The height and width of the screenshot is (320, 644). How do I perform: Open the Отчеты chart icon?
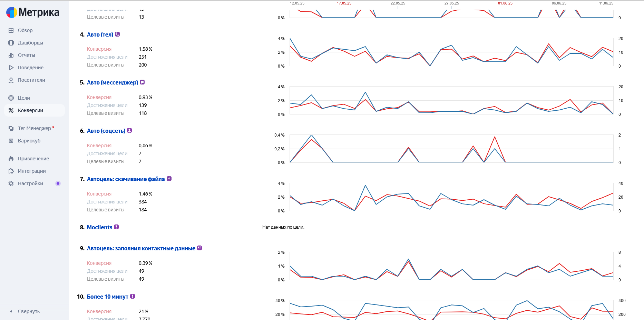11,55
